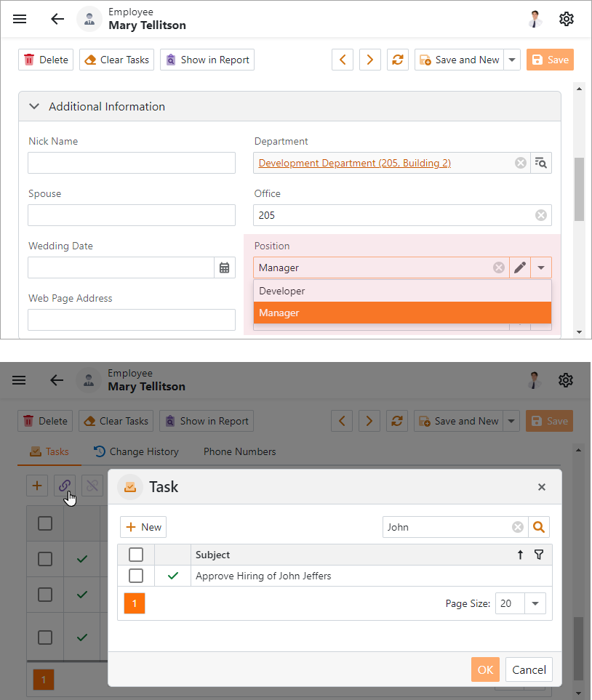Image resolution: width=592 pixels, height=700 pixels.
Task: Open Save and New dropdown in bottom window
Action: [511, 421]
